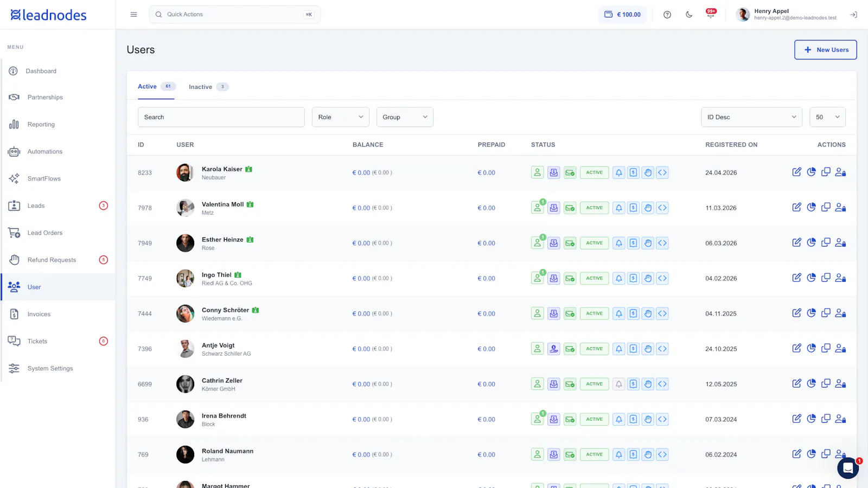Viewport: 868px width, 488px height.
Task: Toggle dark mode moon icon
Action: [689, 15]
